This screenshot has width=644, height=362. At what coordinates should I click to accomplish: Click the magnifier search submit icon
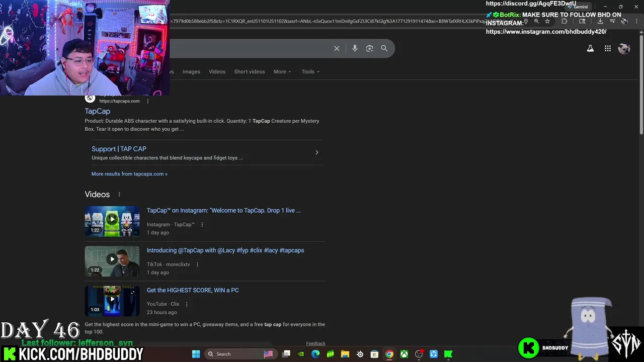click(x=384, y=48)
